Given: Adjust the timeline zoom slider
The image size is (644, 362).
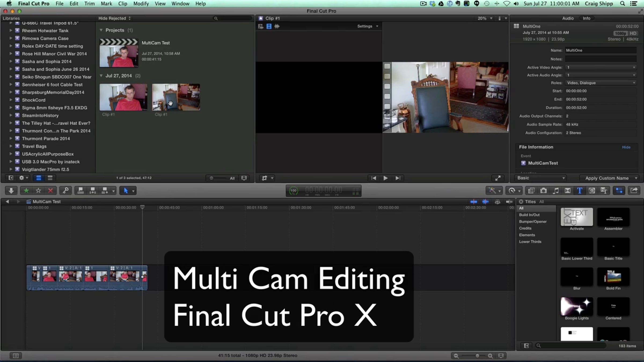Looking at the screenshot, I should tap(473, 356).
